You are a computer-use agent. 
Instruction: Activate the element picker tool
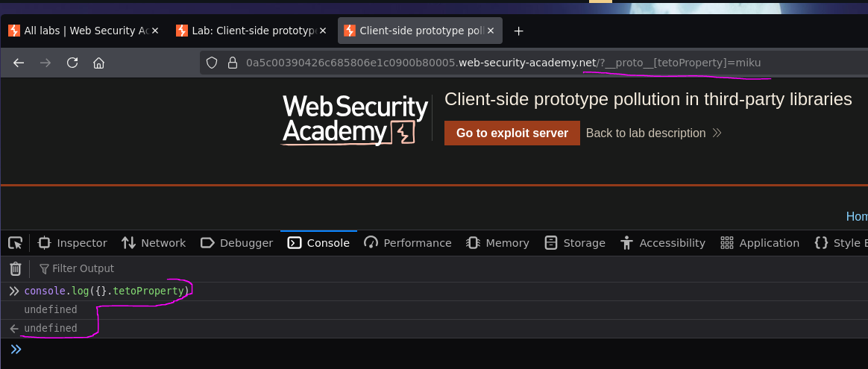click(16, 243)
